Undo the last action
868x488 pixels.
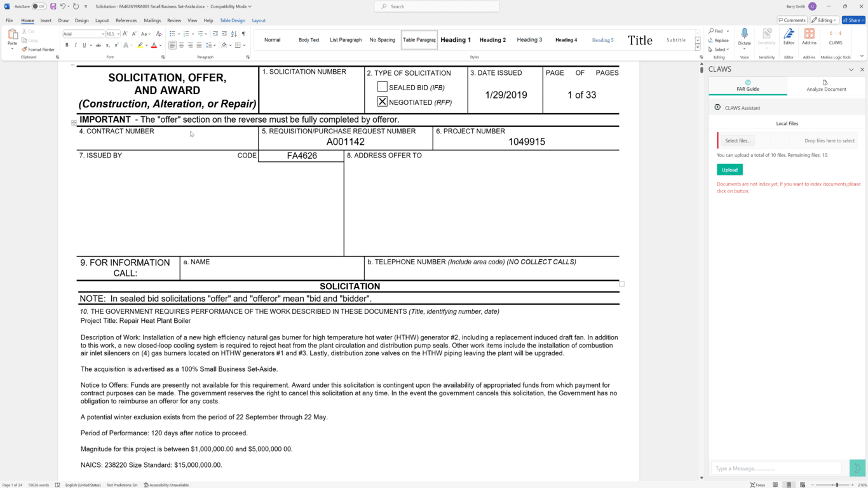tap(63, 6)
